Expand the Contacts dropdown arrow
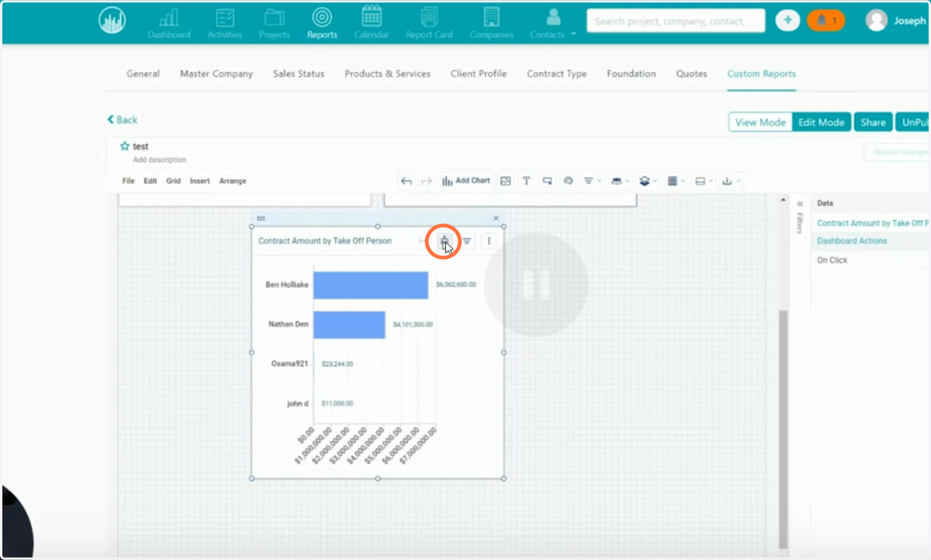Viewport: 931px width, 560px height. point(573,34)
